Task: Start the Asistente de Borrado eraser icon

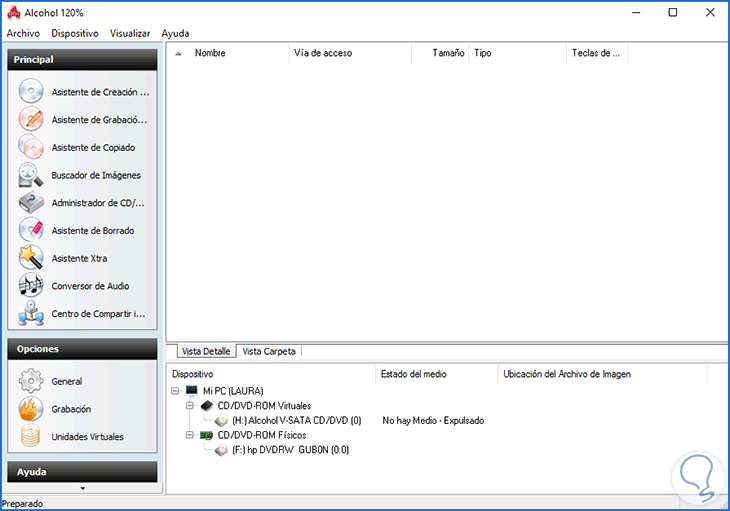Action: (31, 230)
